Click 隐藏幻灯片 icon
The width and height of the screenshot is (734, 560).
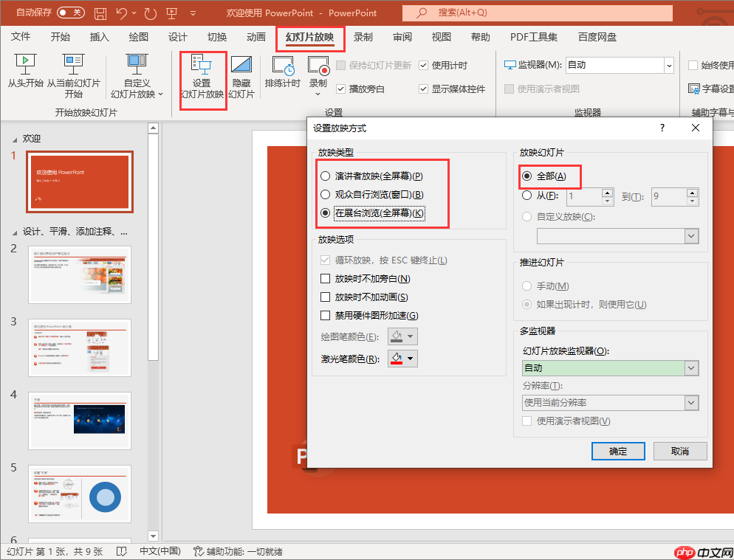click(x=241, y=66)
